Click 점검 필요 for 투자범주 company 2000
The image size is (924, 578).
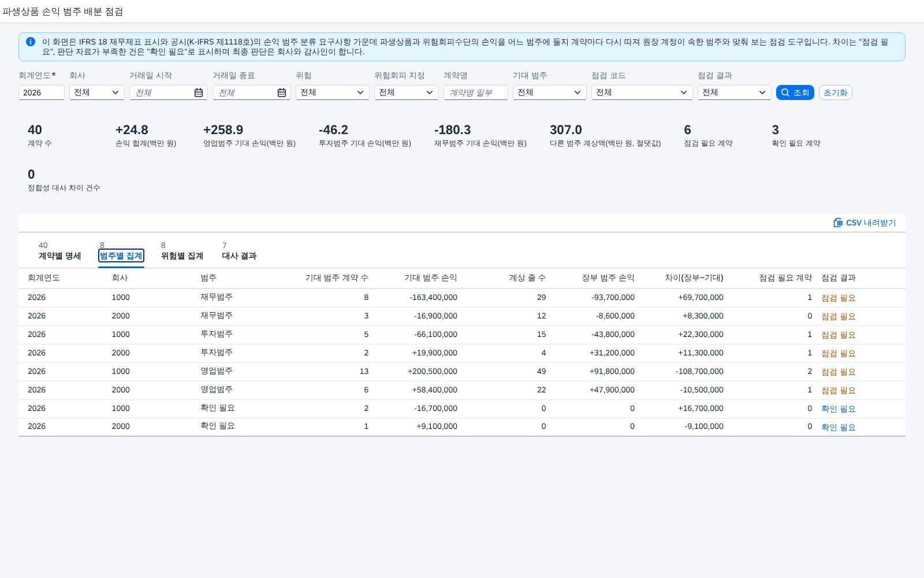click(839, 353)
